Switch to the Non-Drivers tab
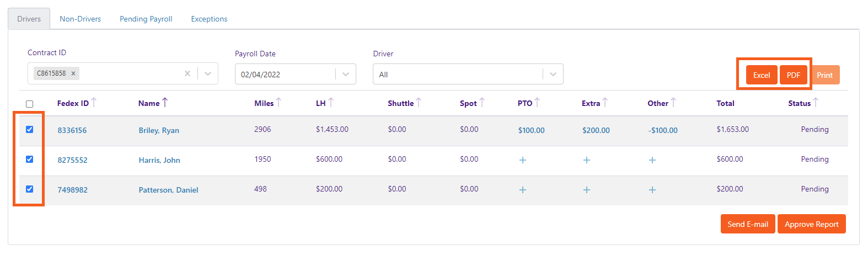The image size is (868, 255). 81,19
